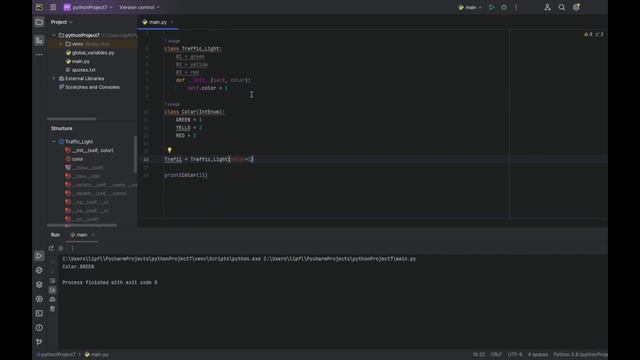Viewport: 640px width, 360px height.
Task: Stop process in Run toolbar
Action: 61,248
